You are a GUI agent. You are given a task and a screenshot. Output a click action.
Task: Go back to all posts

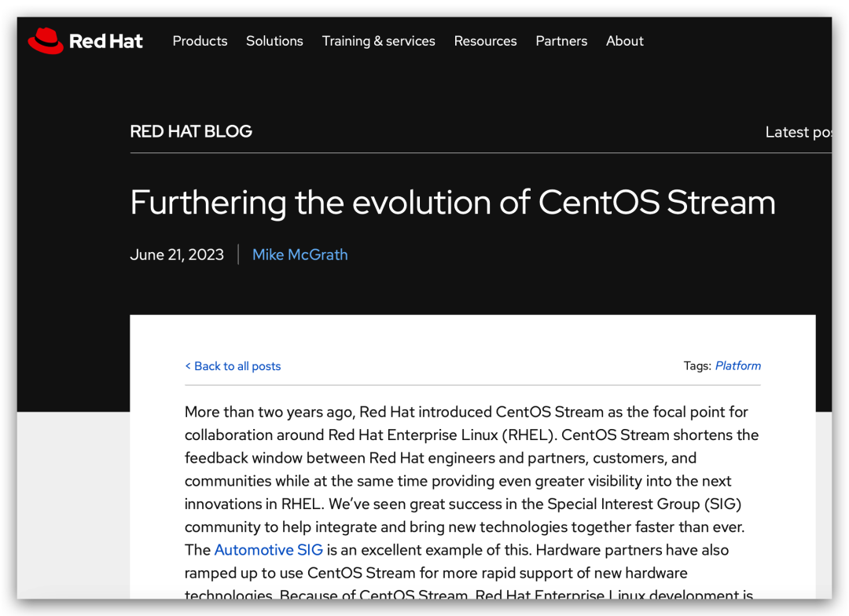[x=233, y=366]
